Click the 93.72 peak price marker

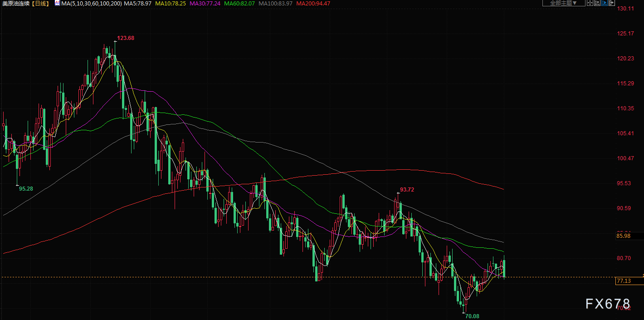tap(407, 190)
